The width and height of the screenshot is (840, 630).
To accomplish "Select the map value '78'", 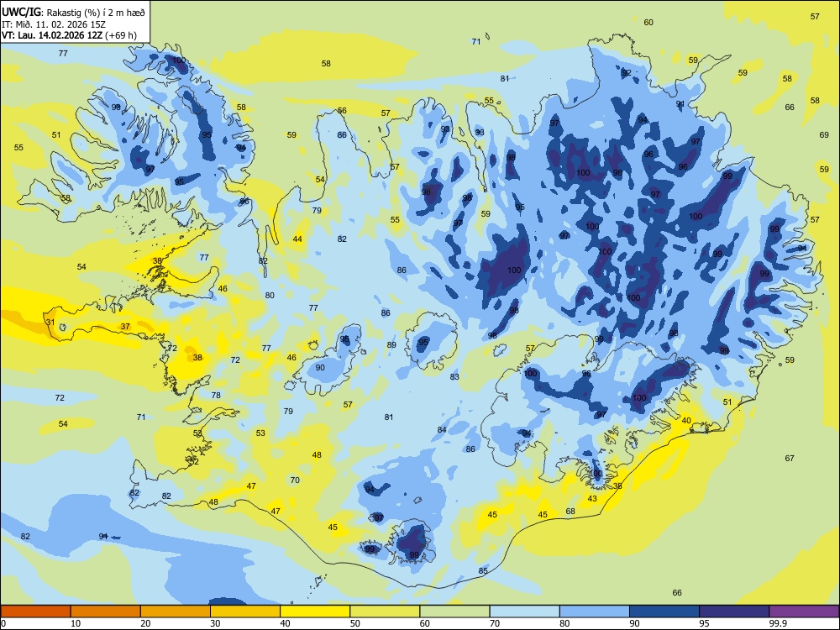I will pyautogui.click(x=216, y=395).
